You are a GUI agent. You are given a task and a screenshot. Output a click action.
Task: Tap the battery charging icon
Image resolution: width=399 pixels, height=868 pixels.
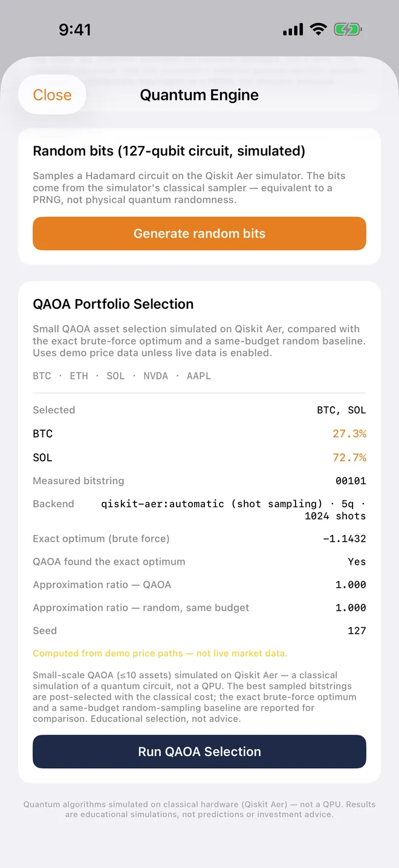(x=348, y=29)
